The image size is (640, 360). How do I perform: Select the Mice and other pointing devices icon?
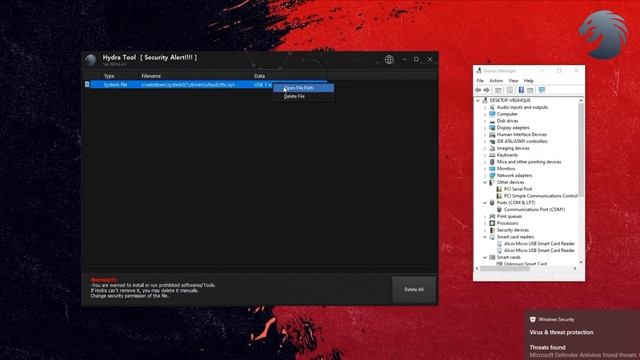click(492, 162)
